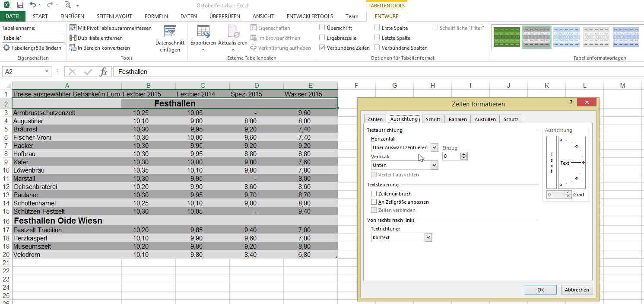The height and width of the screenshot is (304, 644).
Task: Click Mit PivotTable zusammenfassen
Action: 111,28
